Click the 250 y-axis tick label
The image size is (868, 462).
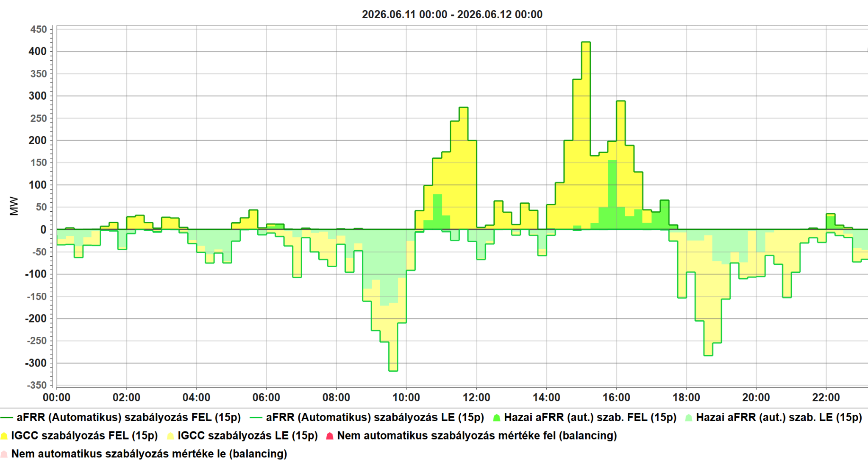click(x=39, y=118)
